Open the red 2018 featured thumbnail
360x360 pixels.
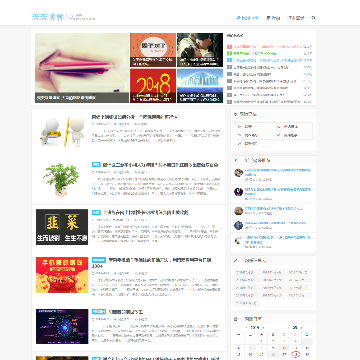(x=153, y=86)
